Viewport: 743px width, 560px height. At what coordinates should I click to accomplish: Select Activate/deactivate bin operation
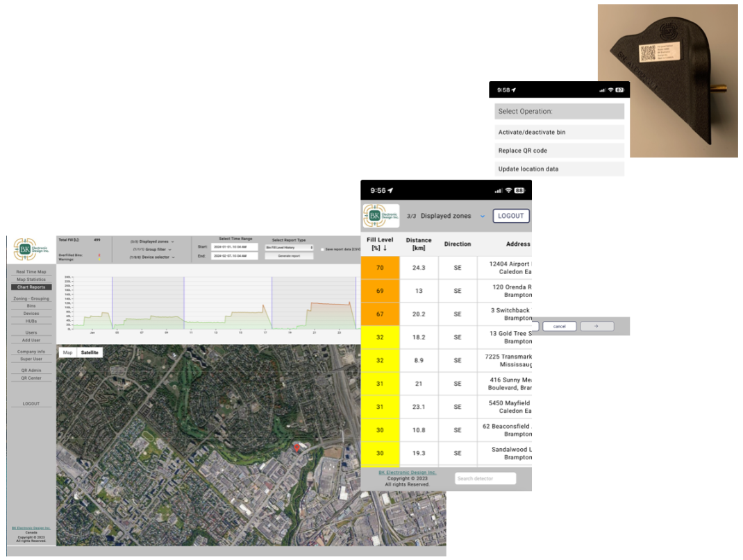pyautogui.click(x=559, y=132)
